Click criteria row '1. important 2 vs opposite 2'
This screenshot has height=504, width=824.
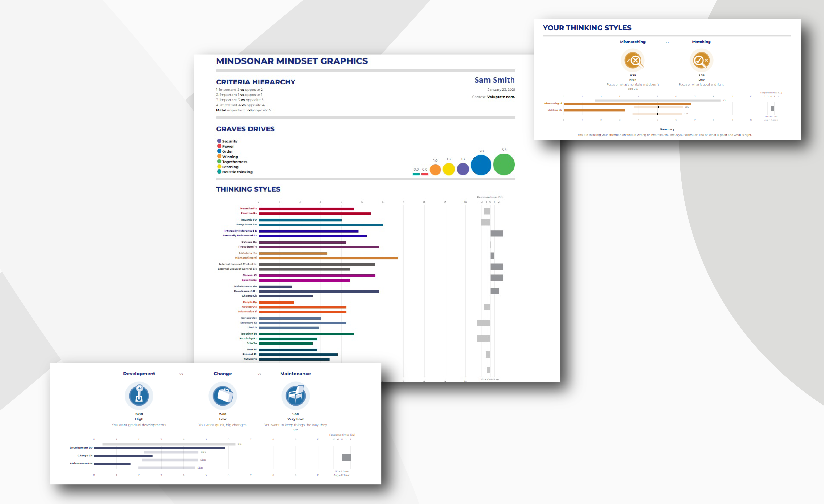tap(239, 90)
